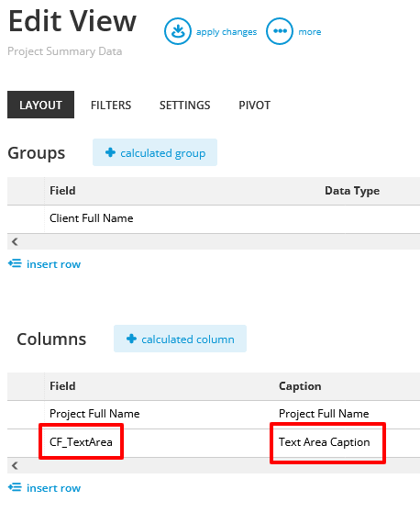Select the LAYOUT tab
The width and height of the screenshot is (420, 523).
(x=40, y=105)
